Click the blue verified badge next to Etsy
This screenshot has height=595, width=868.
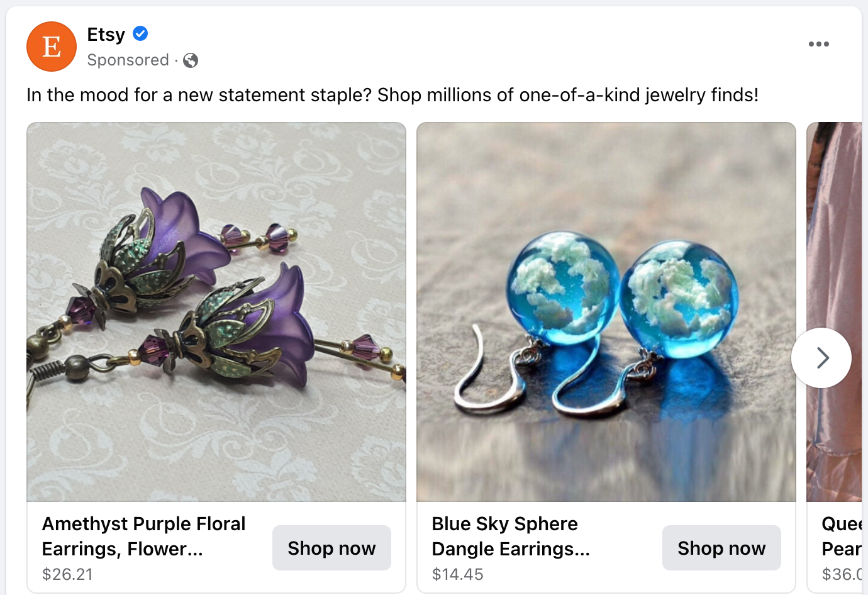(140, 34)
